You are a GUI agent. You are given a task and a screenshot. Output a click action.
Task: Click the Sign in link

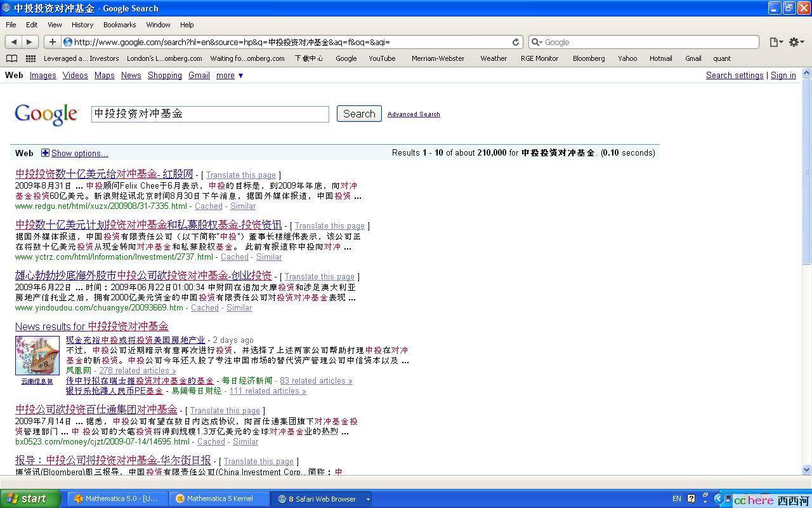783,76
